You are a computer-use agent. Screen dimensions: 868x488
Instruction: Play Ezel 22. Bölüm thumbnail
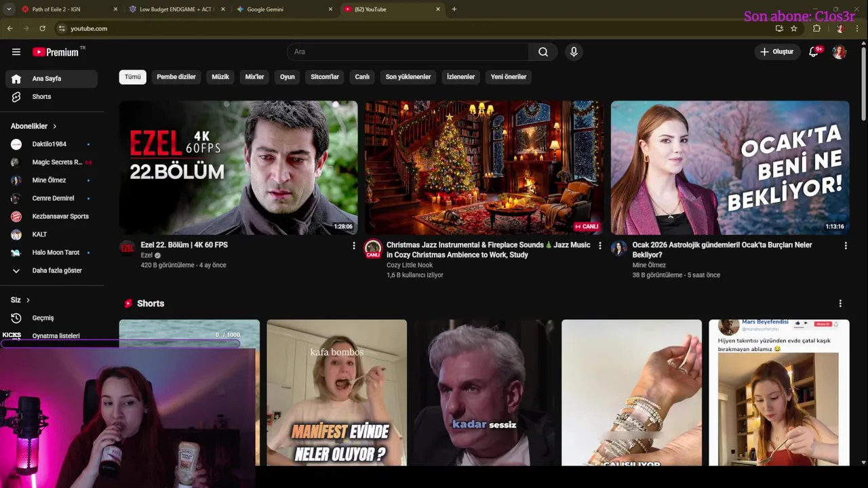click(238, 167)
